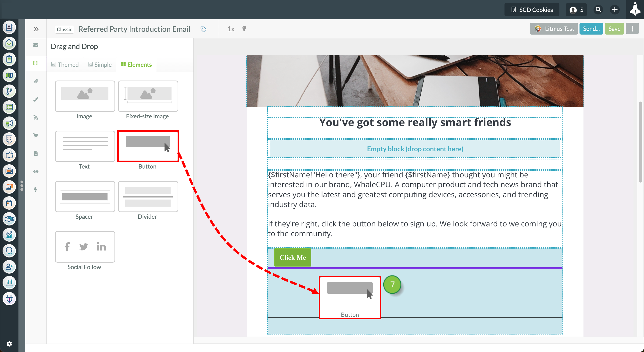Image resolution: width=644 pixels, height=352 pixels.
Task: Open the shopping cart panel icon
Action: click(36, 135)
